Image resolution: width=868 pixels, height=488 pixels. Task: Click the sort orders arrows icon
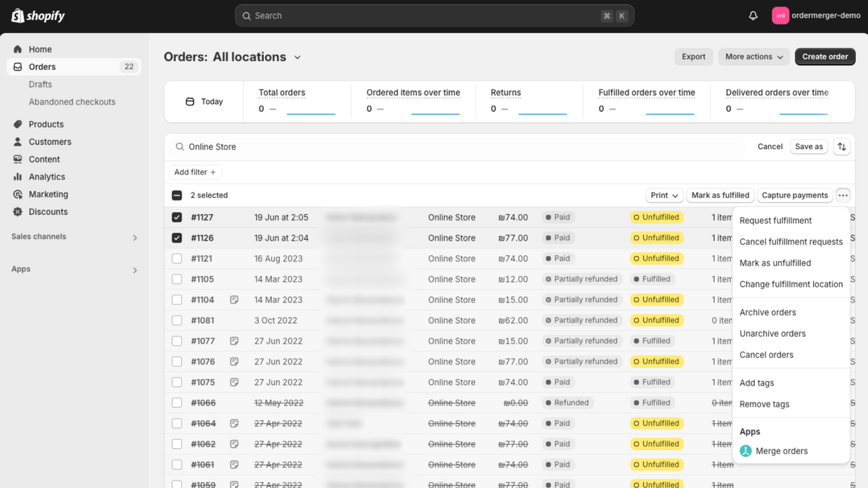pos(842,146)
